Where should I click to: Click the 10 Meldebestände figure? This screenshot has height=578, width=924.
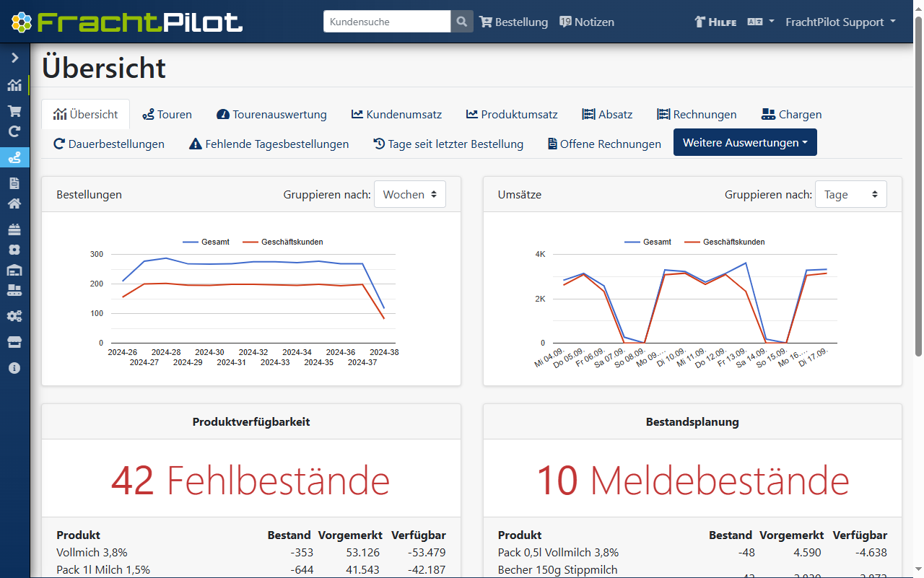pos(692,480)
